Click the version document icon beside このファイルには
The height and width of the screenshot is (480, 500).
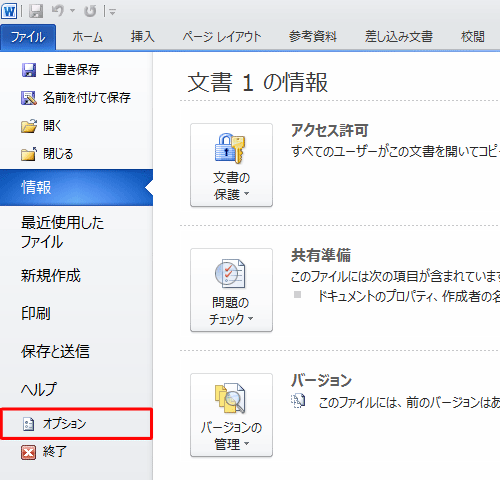pos(298,401)
